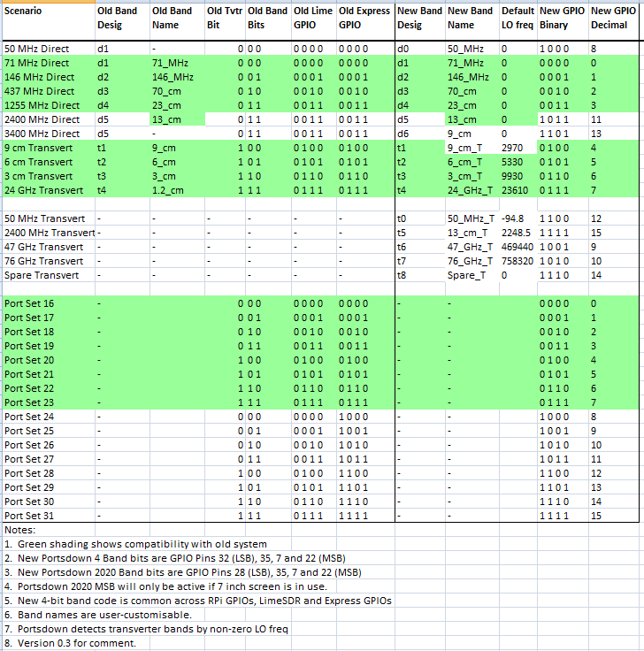The image size is (644, 651).
Task: Select the t8 new band designator cell
Action: (403, 275)
